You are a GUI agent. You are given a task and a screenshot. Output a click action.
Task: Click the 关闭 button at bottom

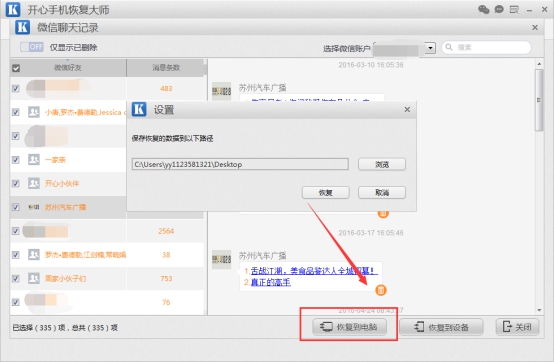[518, 327]
